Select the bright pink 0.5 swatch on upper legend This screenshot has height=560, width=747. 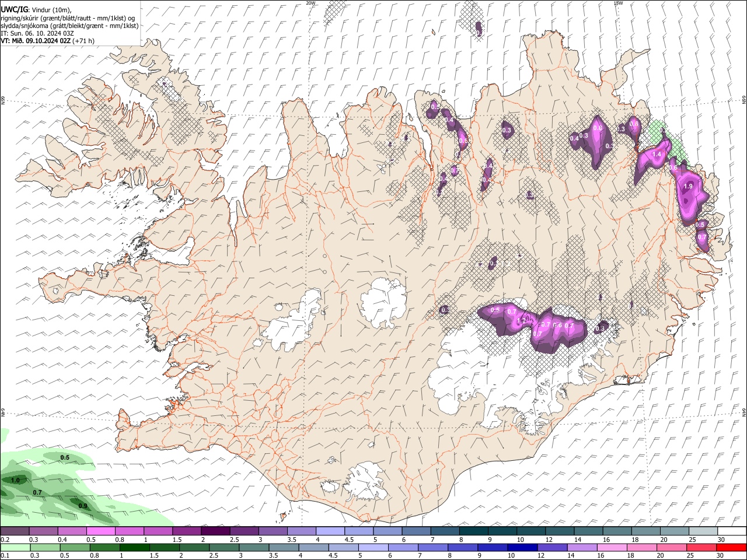100,531
